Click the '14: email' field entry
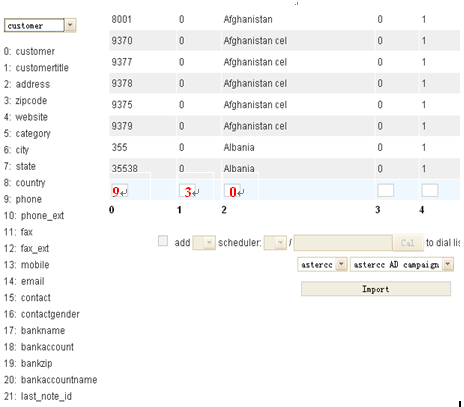464x407 pixels. coord(24,281)
